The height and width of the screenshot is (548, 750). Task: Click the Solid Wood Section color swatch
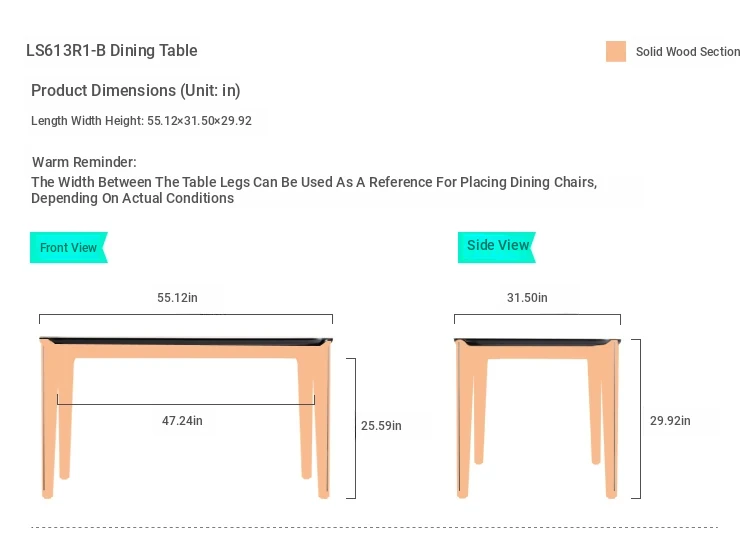[x=615, y=52]
